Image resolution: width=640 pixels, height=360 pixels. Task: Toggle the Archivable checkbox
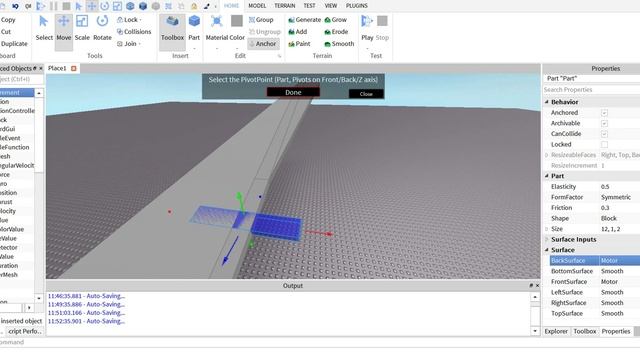click(604, 123)
